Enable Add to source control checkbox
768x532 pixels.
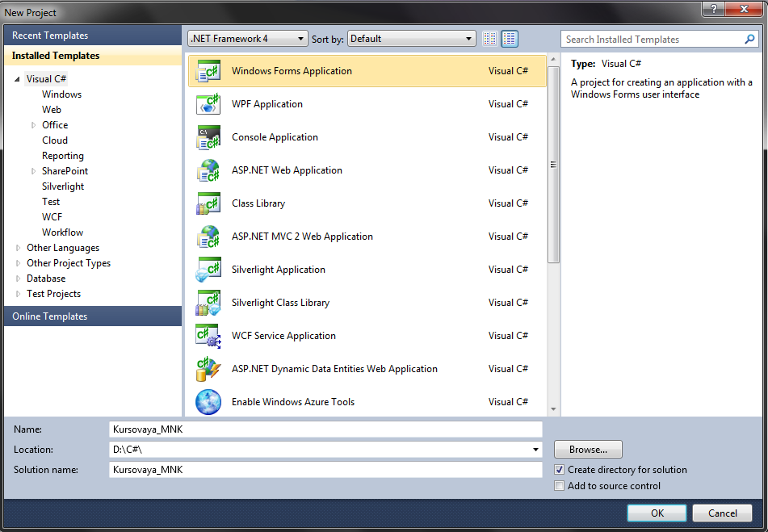[560, 486]
